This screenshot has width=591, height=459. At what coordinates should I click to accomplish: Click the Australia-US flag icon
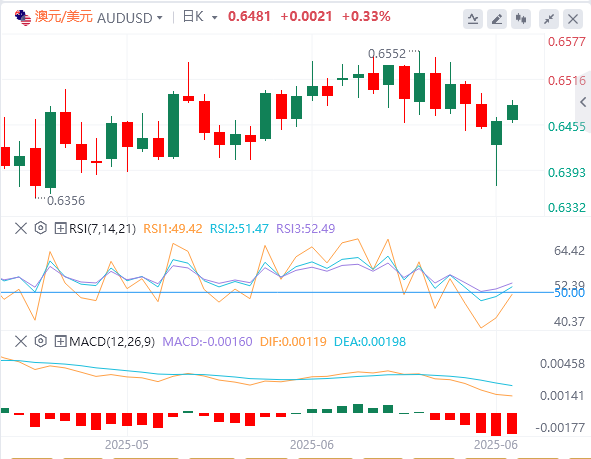click(23, 18)
